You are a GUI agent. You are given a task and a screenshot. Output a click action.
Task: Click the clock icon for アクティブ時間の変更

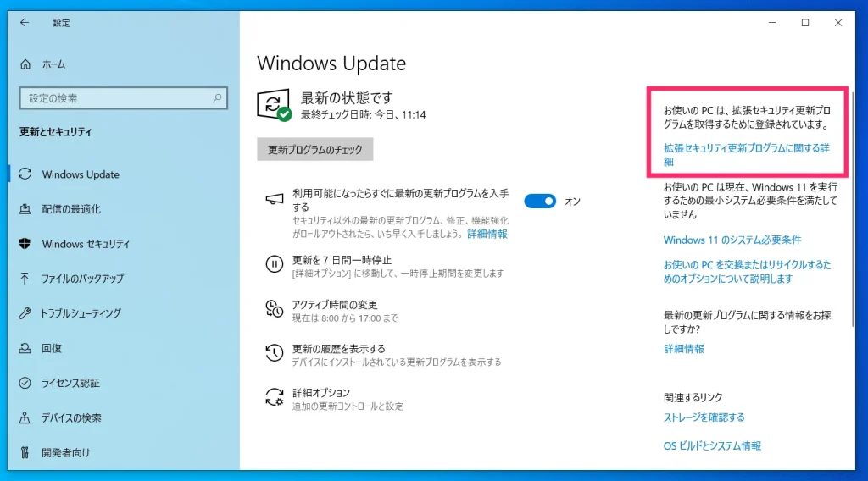tap(274, 308)
